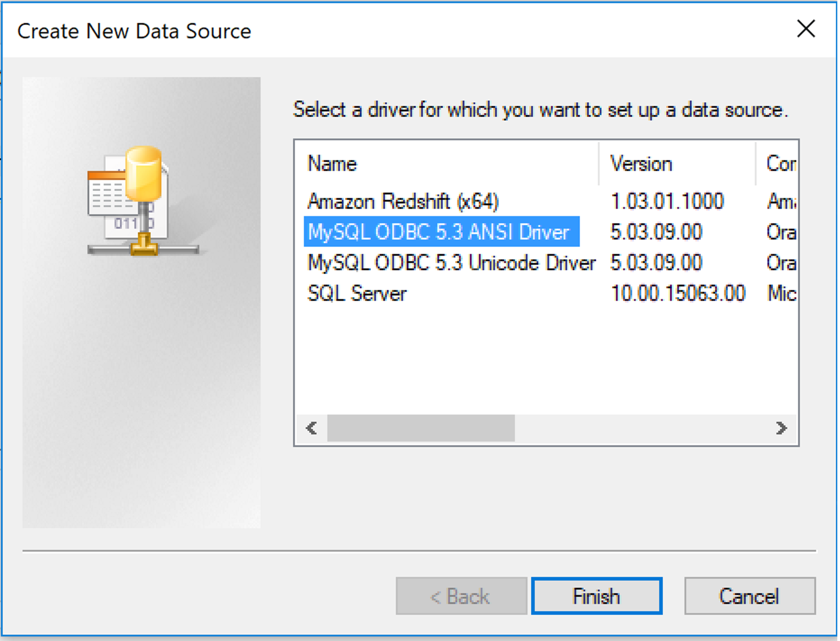Click the horizontal scrollbar thumb

pyautogui.click(x=421, y=428)
